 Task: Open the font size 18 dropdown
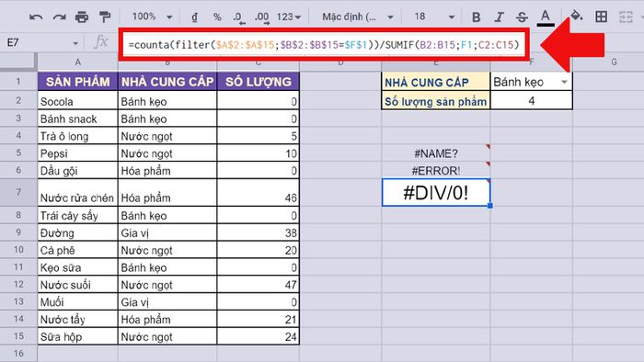tap(434, 17)
